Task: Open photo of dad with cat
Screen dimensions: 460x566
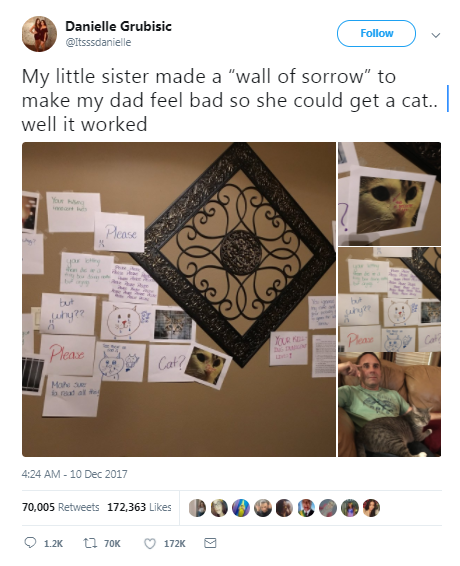Action: [x=389, y=405]
